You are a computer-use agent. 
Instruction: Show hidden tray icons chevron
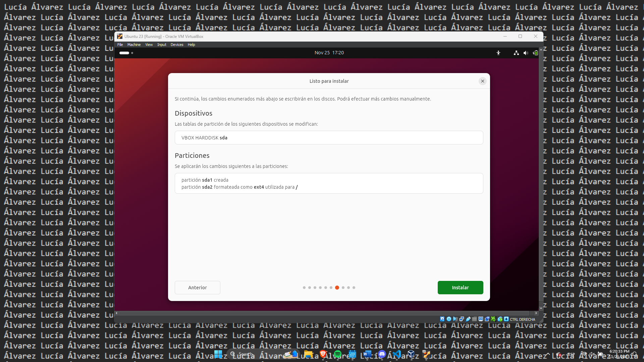[x=548, y=354]
